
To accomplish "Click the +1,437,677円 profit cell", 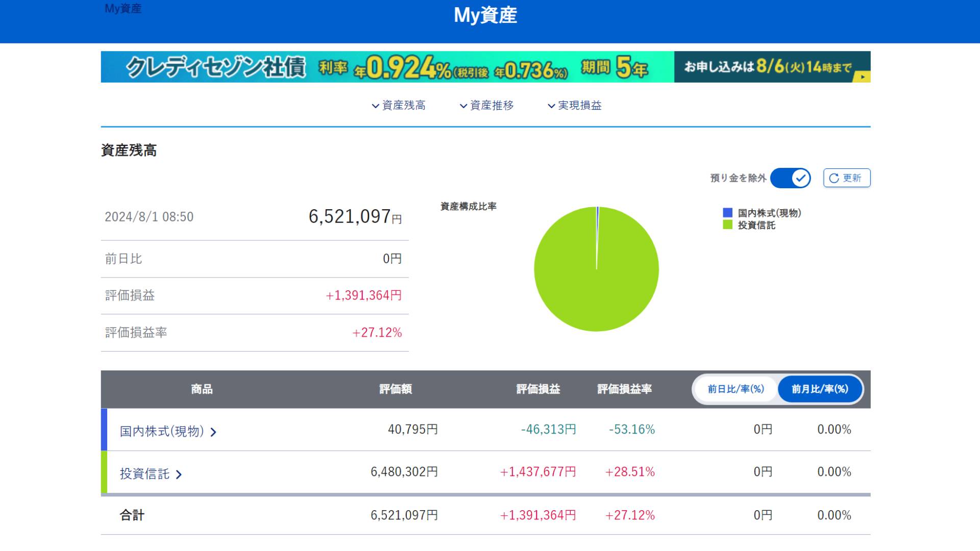I will (538, 472).
